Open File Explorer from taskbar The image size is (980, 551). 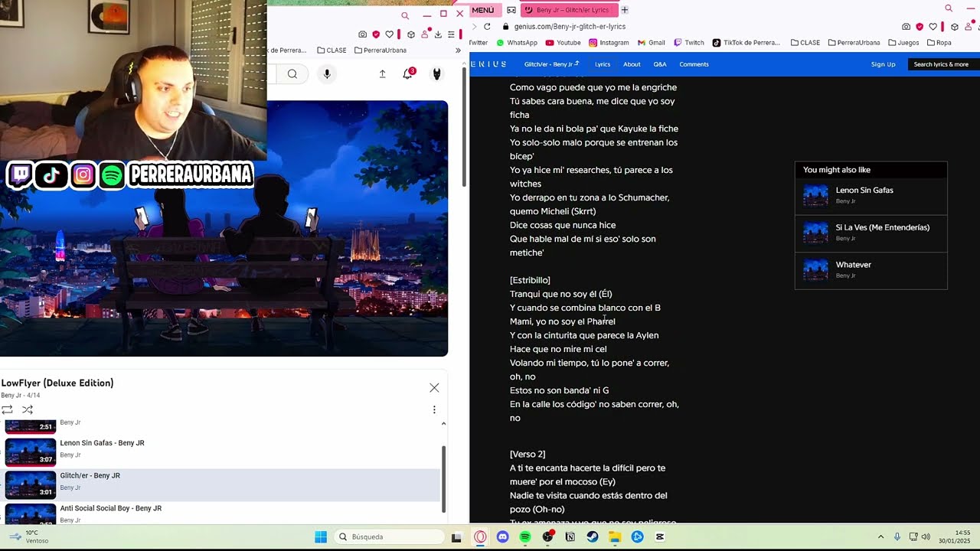615,537
